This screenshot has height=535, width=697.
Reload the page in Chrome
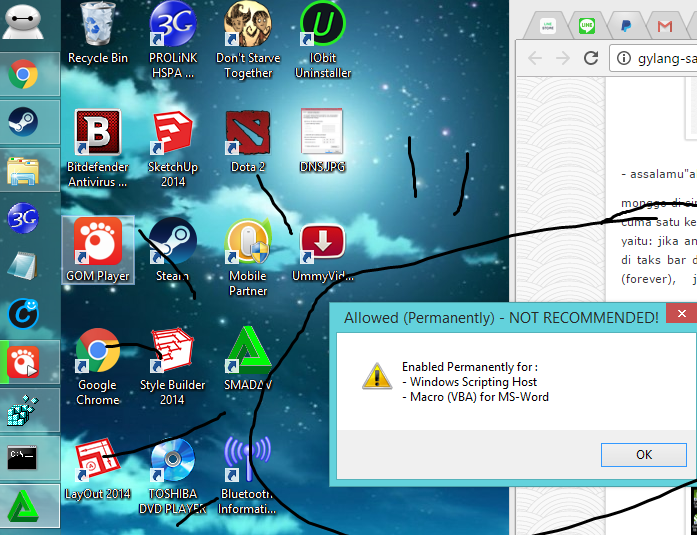coord(591,58)
